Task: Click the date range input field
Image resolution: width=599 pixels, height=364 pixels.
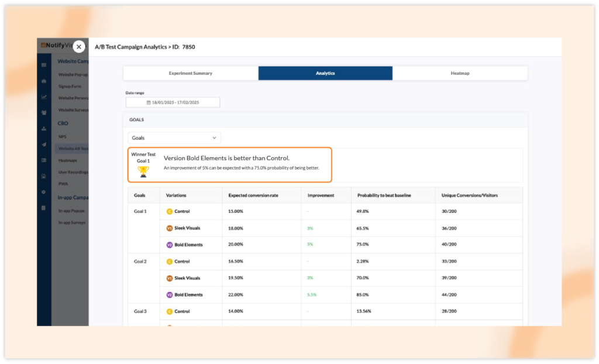Action: click(173, 102)
